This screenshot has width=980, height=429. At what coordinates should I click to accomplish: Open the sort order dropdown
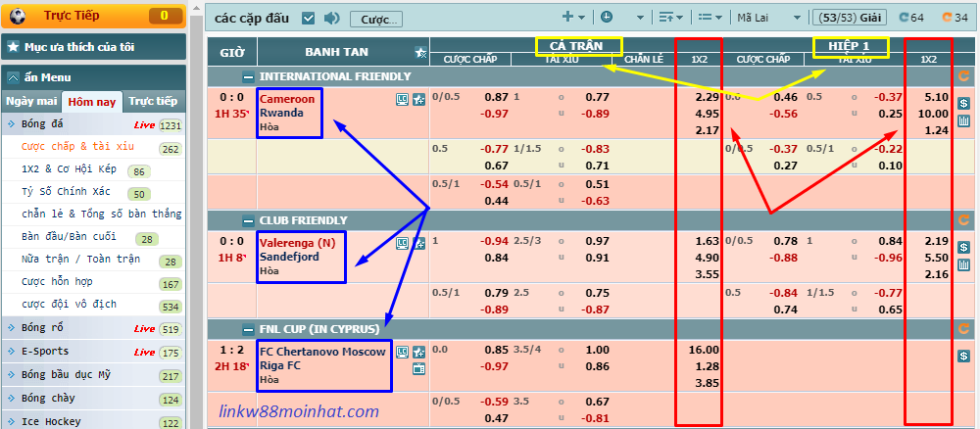[670, 18]
